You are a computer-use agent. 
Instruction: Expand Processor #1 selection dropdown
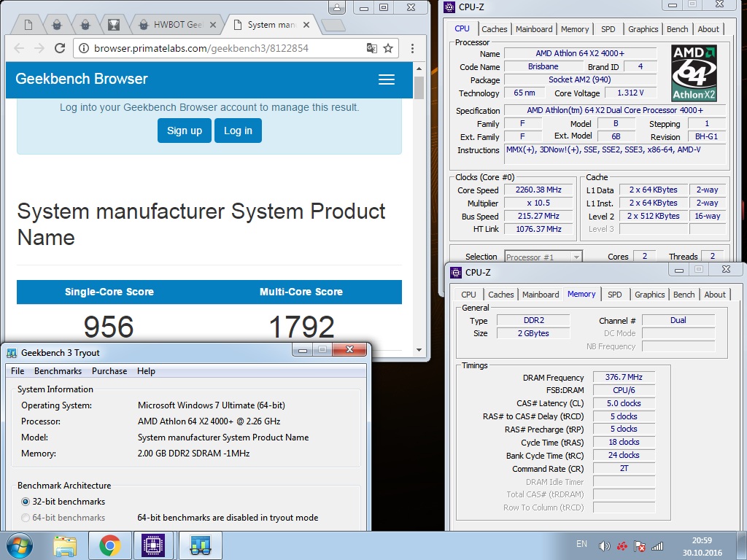click(576, 257)
